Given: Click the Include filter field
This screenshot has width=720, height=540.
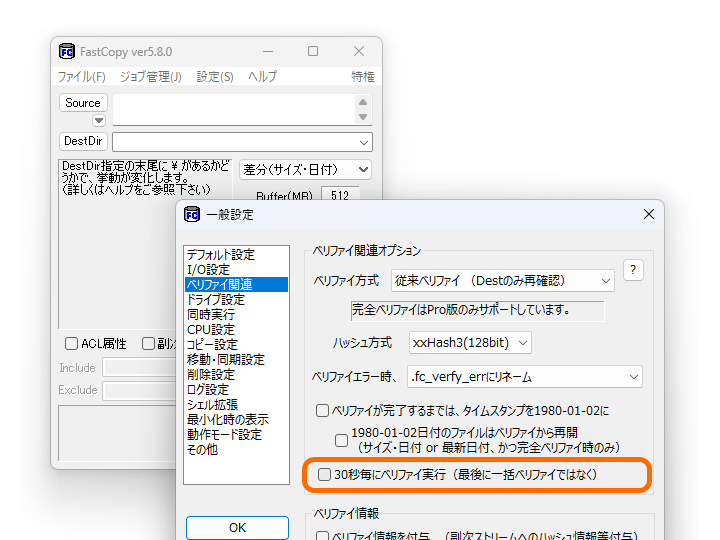Looking at the screenshot, I should coord(139,368).
